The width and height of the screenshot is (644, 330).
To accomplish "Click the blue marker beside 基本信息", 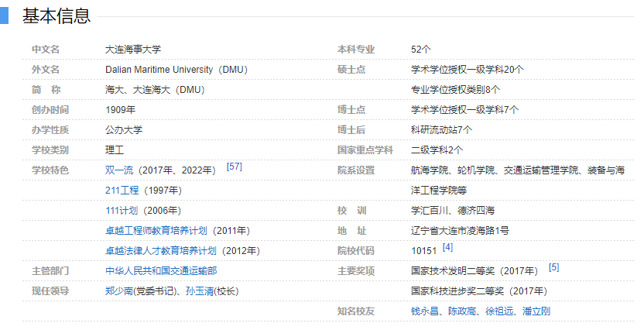I will pos(4,15).
